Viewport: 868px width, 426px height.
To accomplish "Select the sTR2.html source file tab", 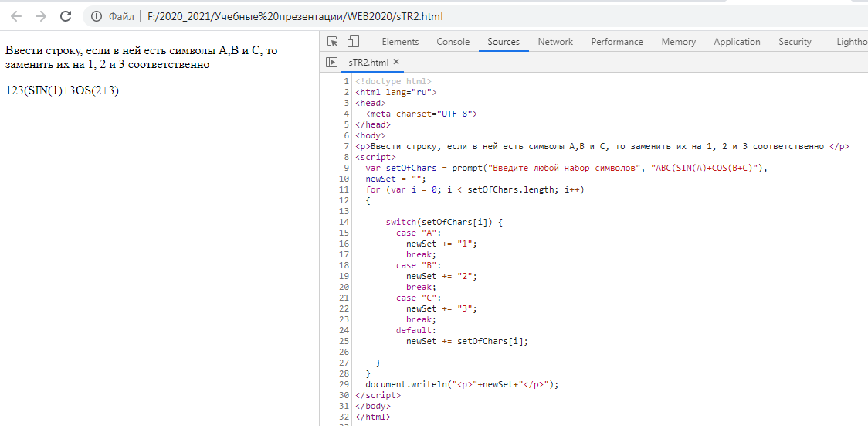I will click(x=368, y=62).
